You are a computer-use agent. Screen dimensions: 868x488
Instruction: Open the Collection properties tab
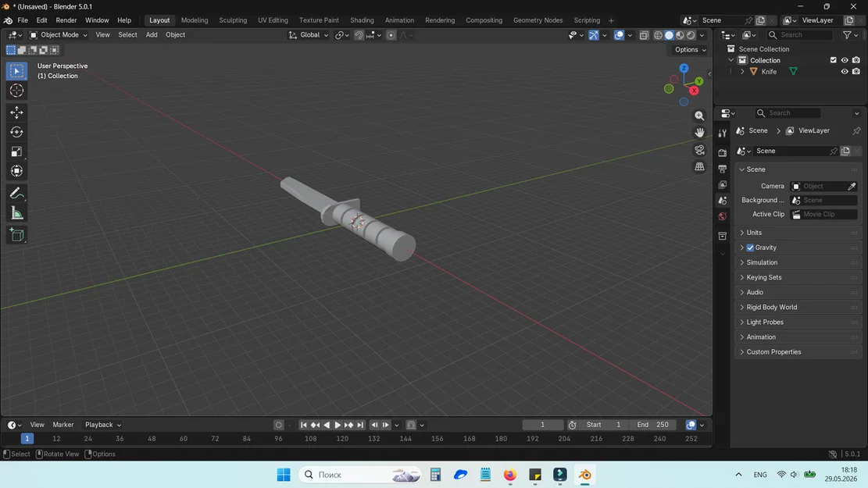click(x=723, y=237)
